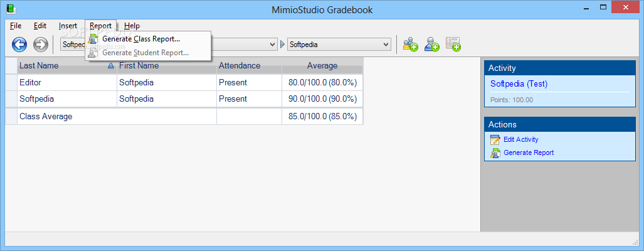Click the Actions panel header

point(560,124)
